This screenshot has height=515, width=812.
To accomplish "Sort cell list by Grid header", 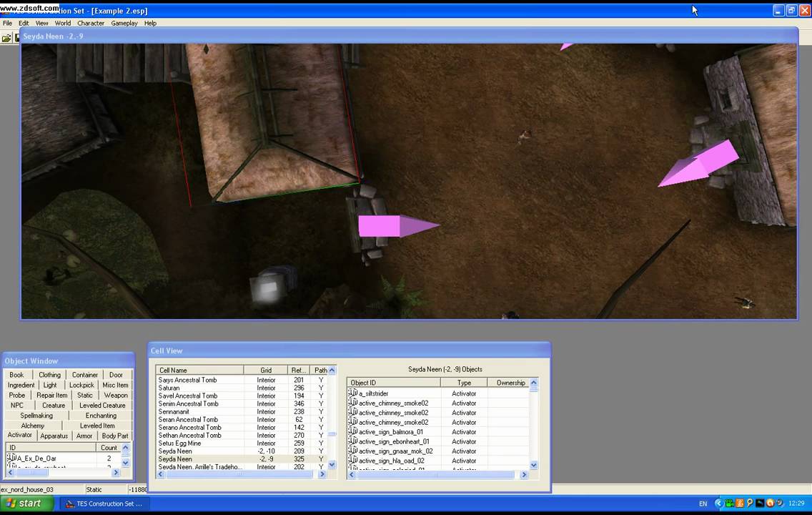I will pos(266,370).
